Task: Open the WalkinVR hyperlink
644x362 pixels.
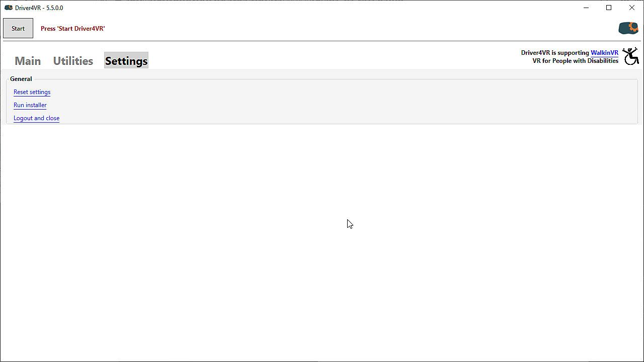Action: [x=604, y=53]
